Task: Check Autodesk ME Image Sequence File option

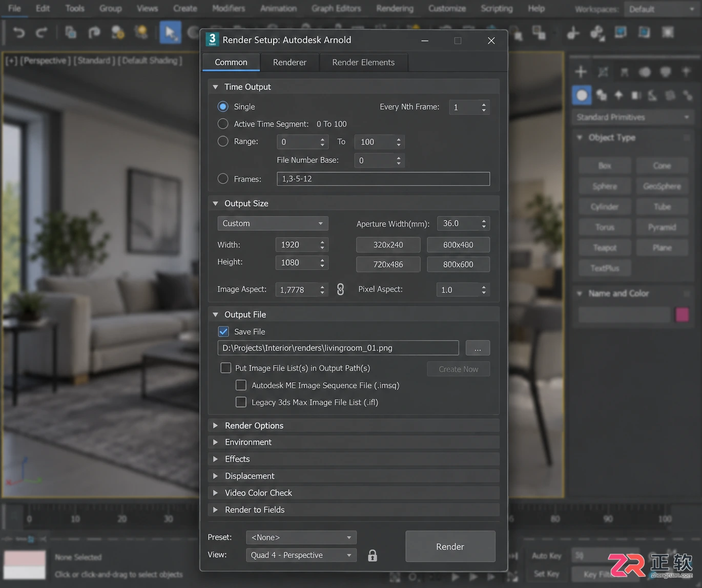Action: pyautogui.click(x=241, y=385)
